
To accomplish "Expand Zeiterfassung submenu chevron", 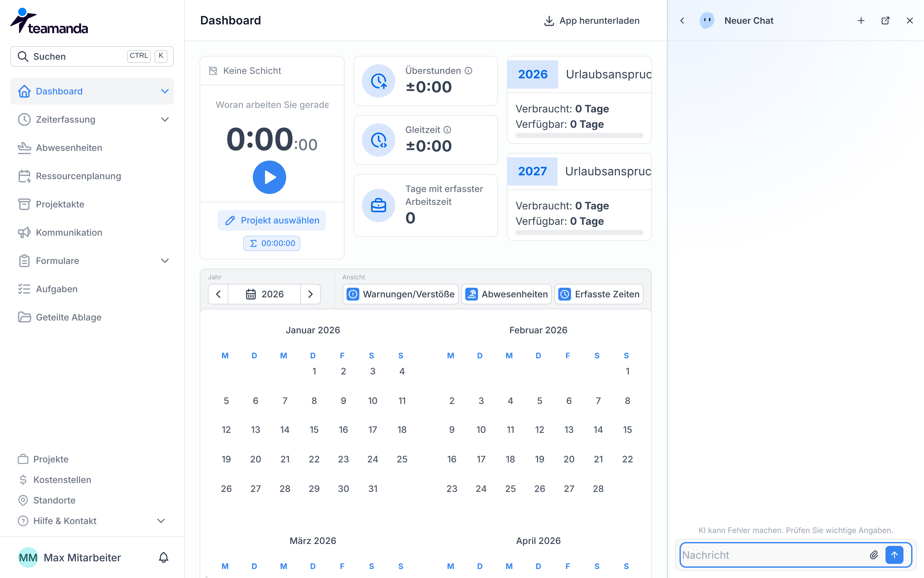I will 165,120.
